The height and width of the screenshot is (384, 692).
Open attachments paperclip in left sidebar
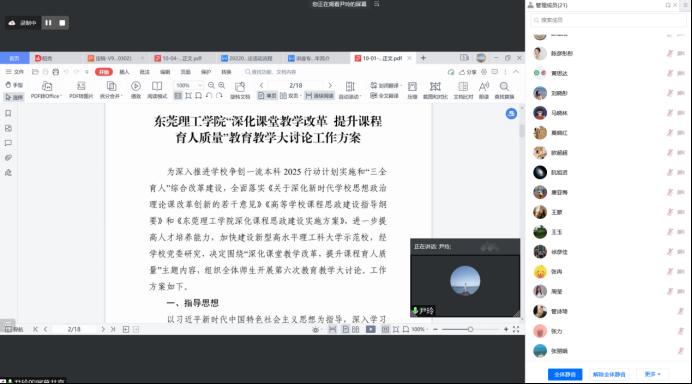(x=8, y=158)
